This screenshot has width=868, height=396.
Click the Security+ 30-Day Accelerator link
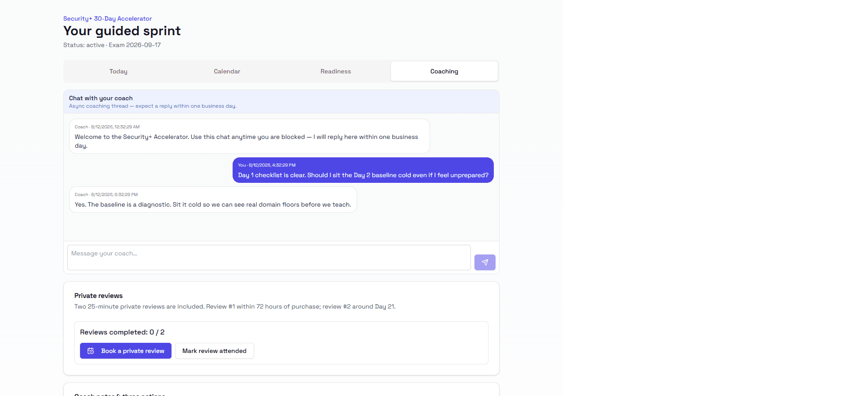(x=107, y=18)
